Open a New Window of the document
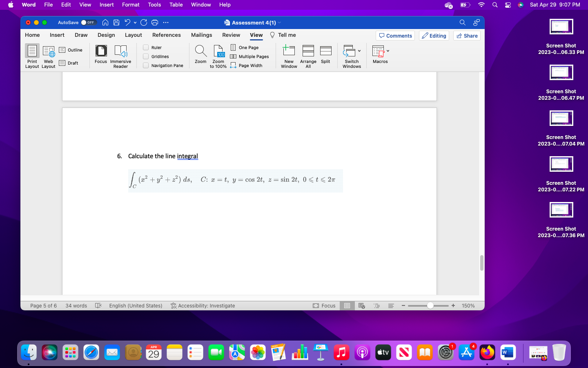The width and height of the screenshot is (588, 368). pos(289,56)
